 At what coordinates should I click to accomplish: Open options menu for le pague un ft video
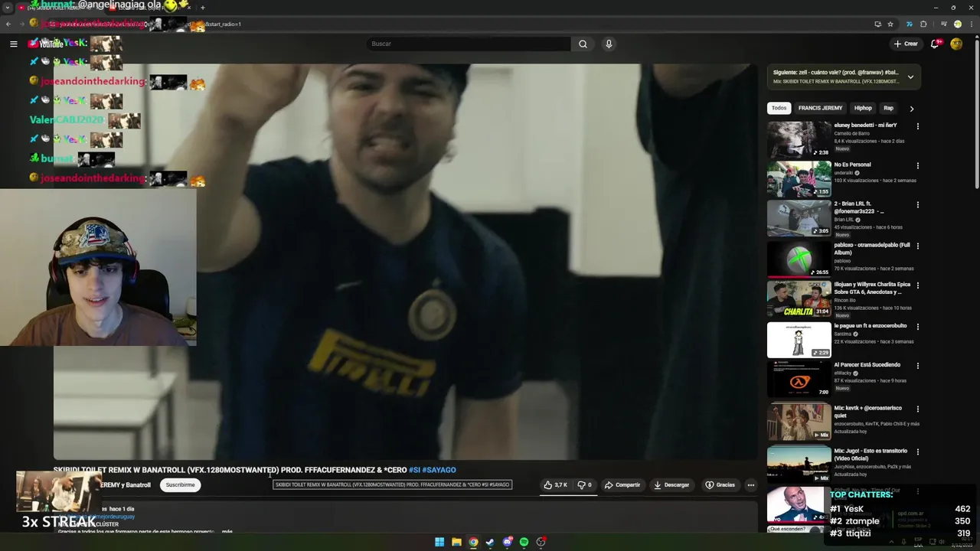(917, 327)
